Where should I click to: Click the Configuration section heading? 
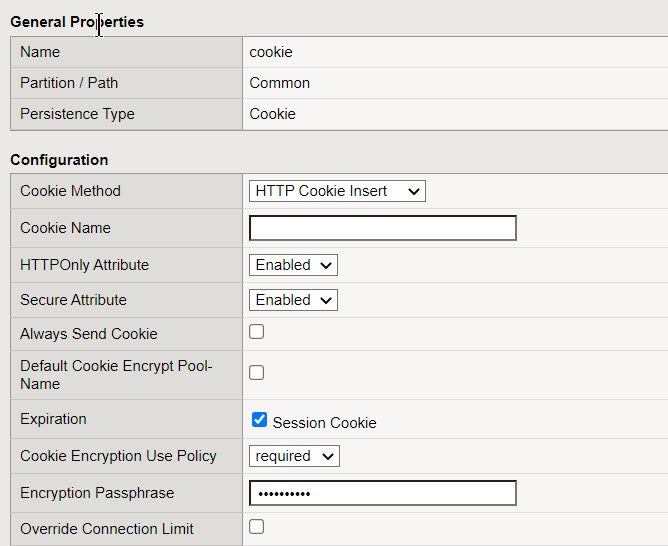pyautogui.click(x=59, y=160)
